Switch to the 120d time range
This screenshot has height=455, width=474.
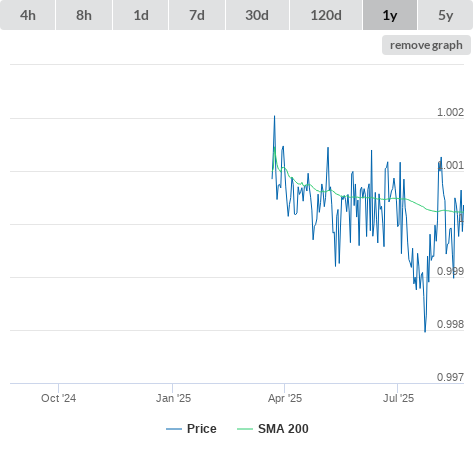[326, 15]
